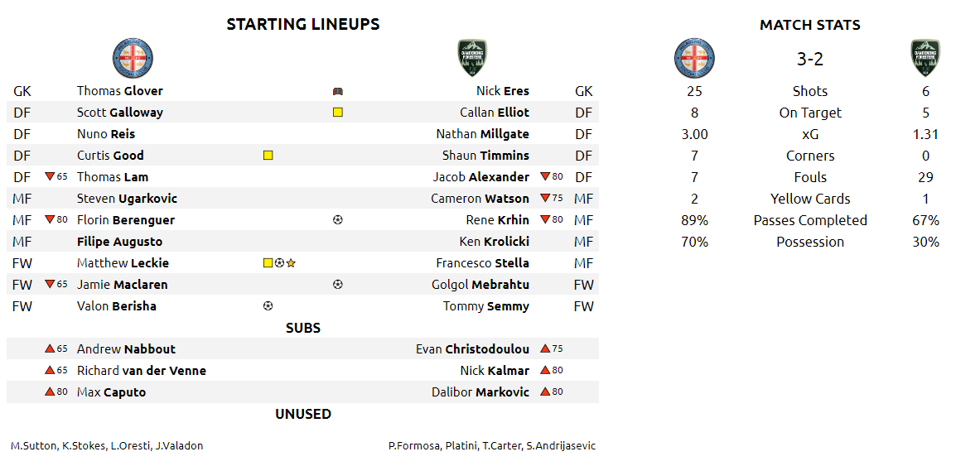Click the 3-2 match score

[x=809, y=60]
